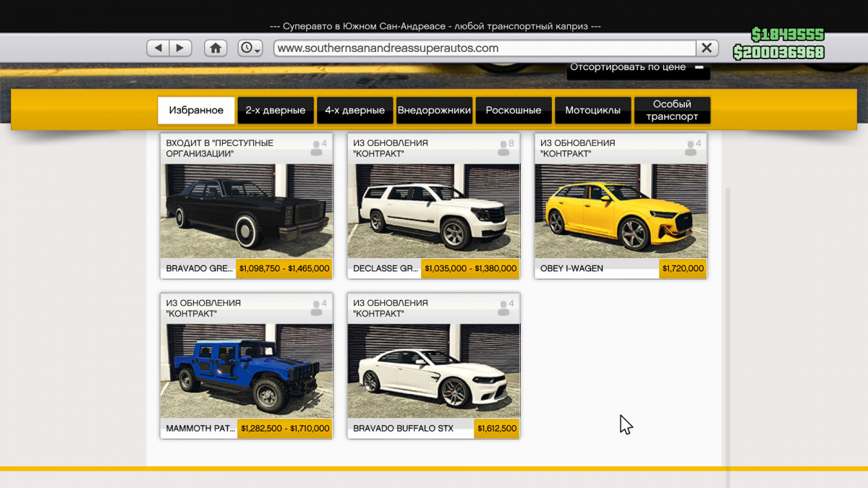Select the Избранное tab
This screenshot has width=868, height=488.
coord(196,111)
